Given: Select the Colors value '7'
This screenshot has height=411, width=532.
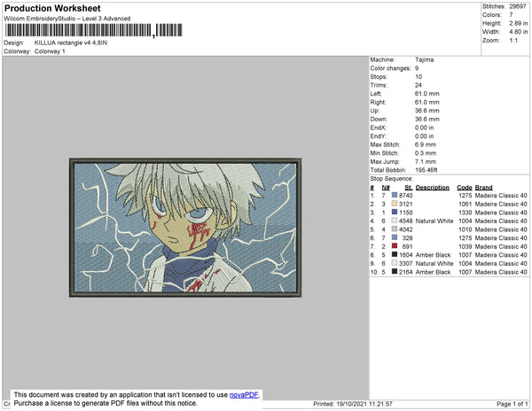Looking at the screenshot, I should [x=511, y=15].
